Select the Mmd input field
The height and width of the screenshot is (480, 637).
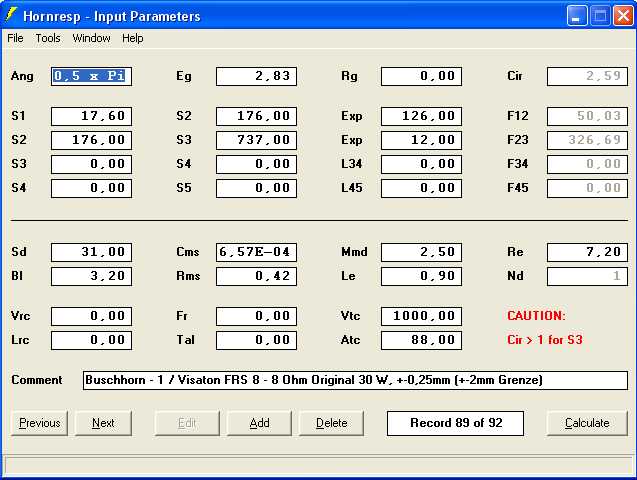coord(421,252)
